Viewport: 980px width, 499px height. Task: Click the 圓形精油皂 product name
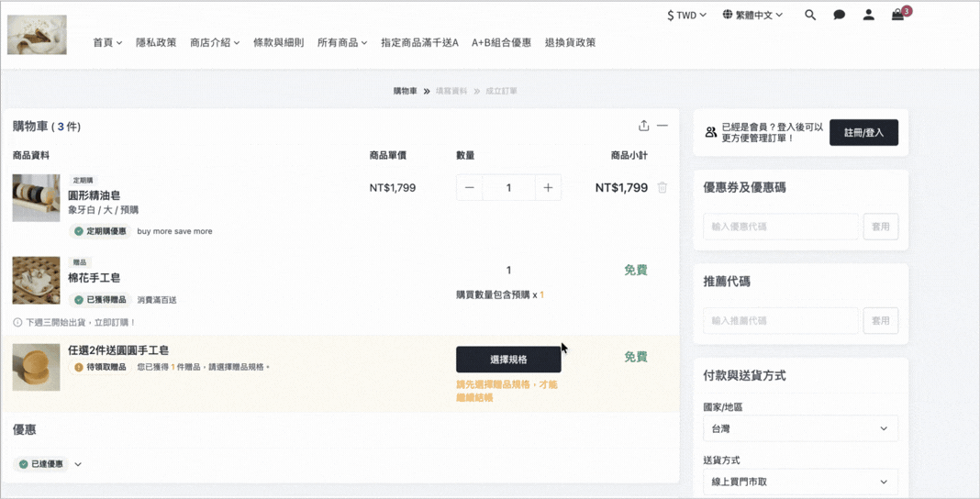pyautogui.click(x=95, y=195)
